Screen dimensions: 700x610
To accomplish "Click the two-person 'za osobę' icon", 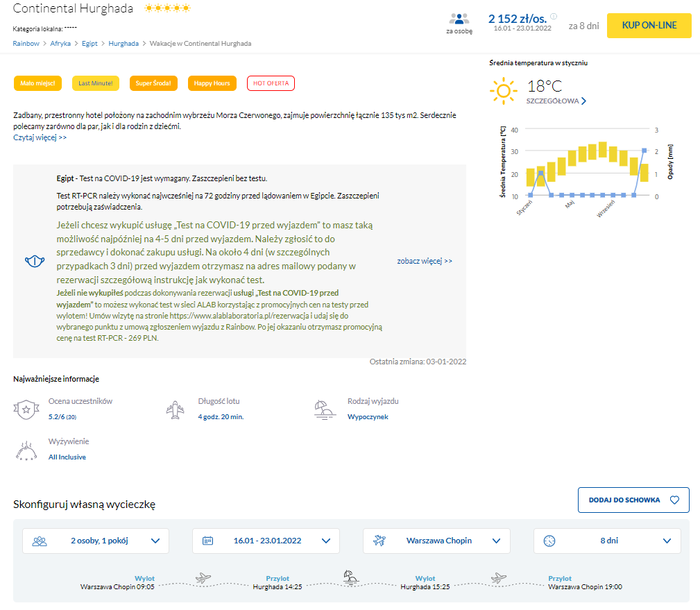I will [459, 19].
